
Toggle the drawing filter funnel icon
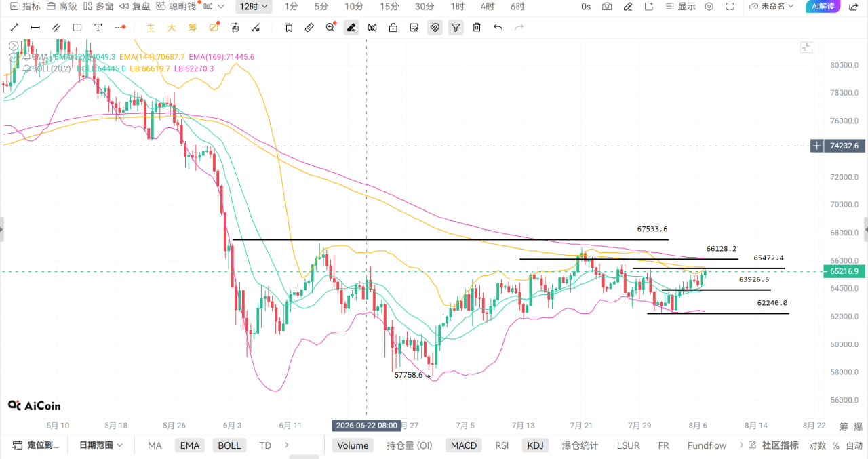[456, 28]
